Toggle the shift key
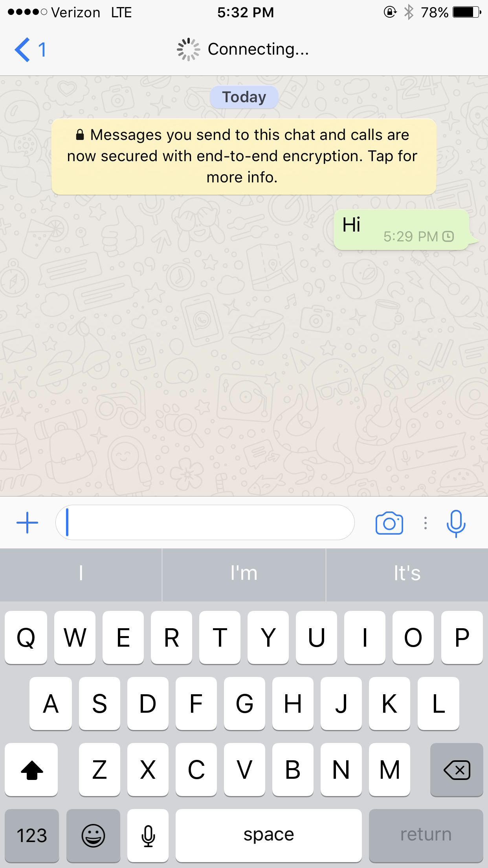Screen dimensions: 488x868 [31, 769]
